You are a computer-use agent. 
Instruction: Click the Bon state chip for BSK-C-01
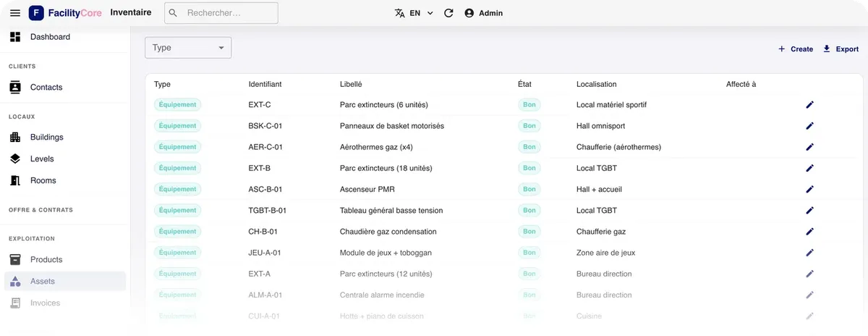(x=529, y=126)
